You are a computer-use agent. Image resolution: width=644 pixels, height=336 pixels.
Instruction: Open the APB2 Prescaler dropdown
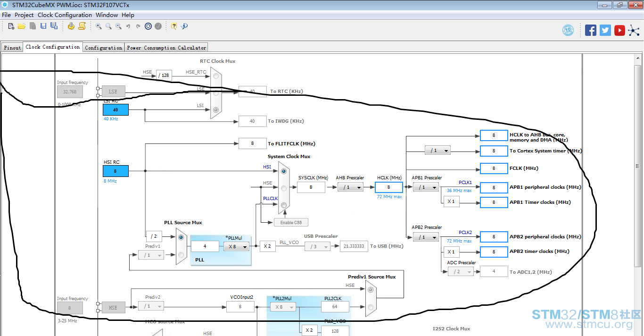tap(426, 237)
